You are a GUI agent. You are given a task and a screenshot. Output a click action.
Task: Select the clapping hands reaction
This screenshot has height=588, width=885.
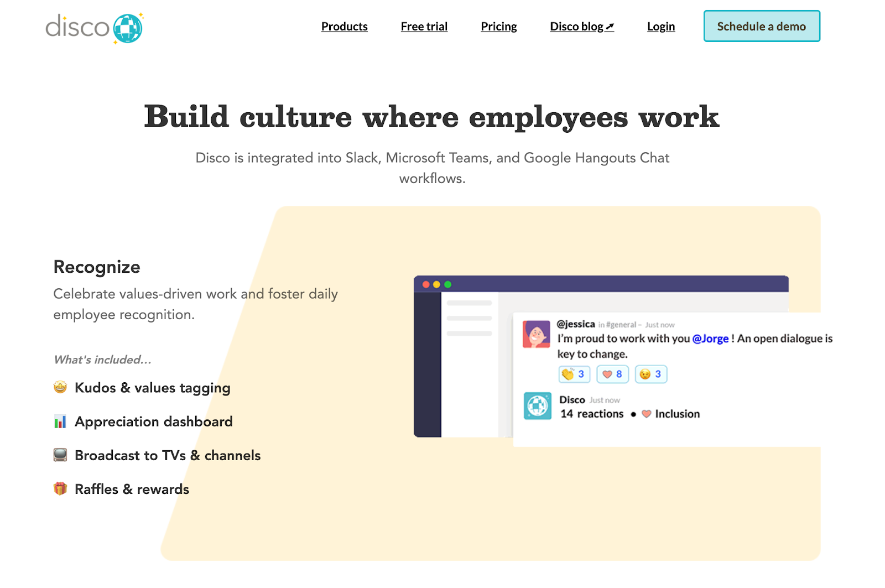574,374
